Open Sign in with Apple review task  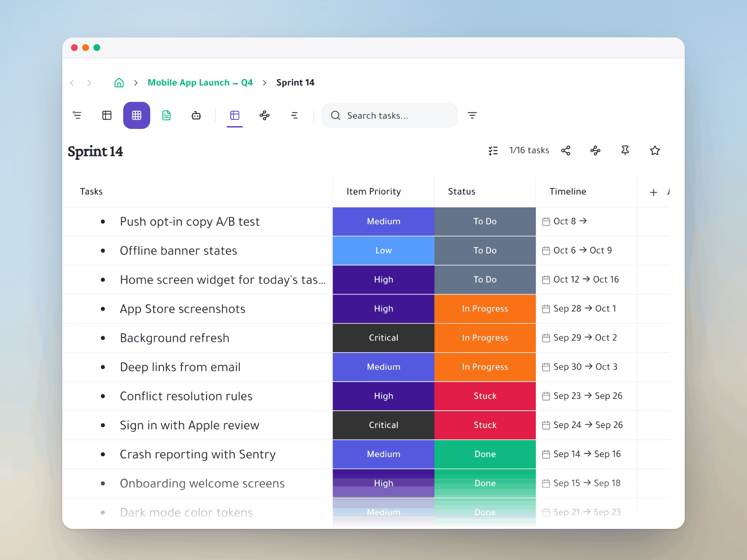[190, 425]
